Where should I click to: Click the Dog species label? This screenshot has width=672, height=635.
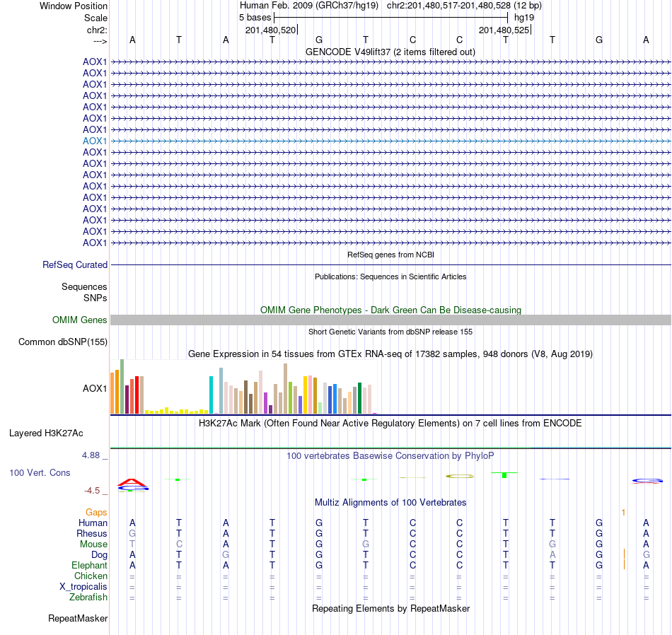point(99,555)
